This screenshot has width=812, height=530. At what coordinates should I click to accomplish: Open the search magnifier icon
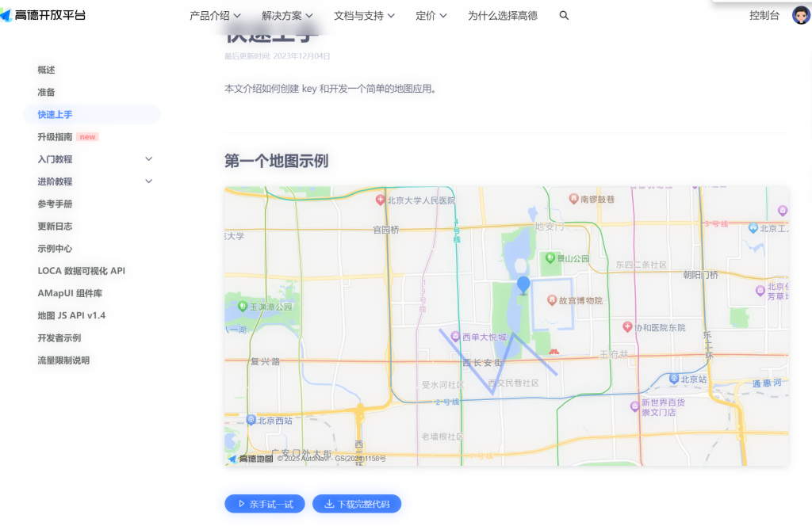pyautogui.click(x=564, y=16)
